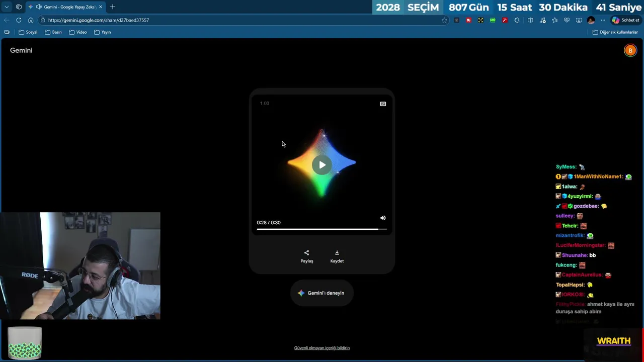
Task: Click the 0:28 / 0:30 time label
Action: pos(269,223)
